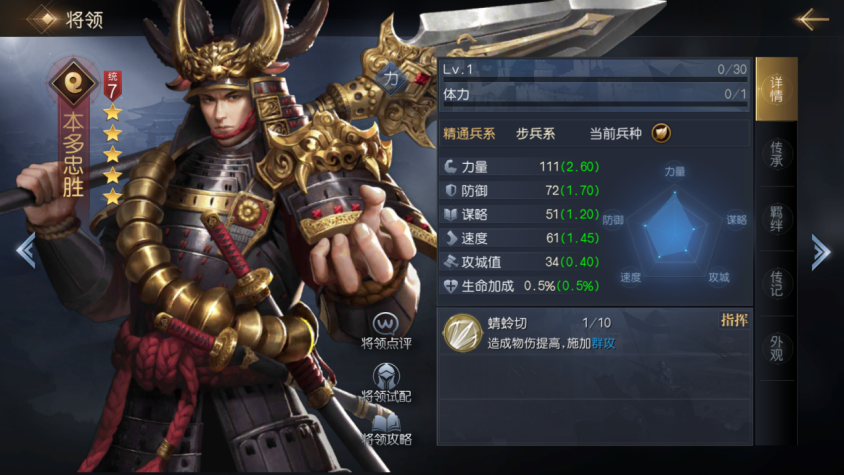Tap the blue 群攻 keyword link
844x475 pixels.
pos(603,343)
